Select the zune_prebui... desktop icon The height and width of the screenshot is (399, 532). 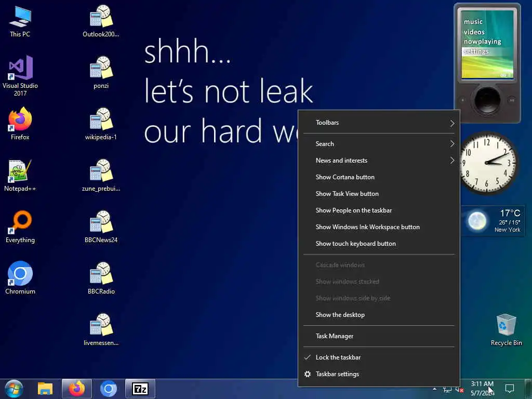tap(101, 175)
